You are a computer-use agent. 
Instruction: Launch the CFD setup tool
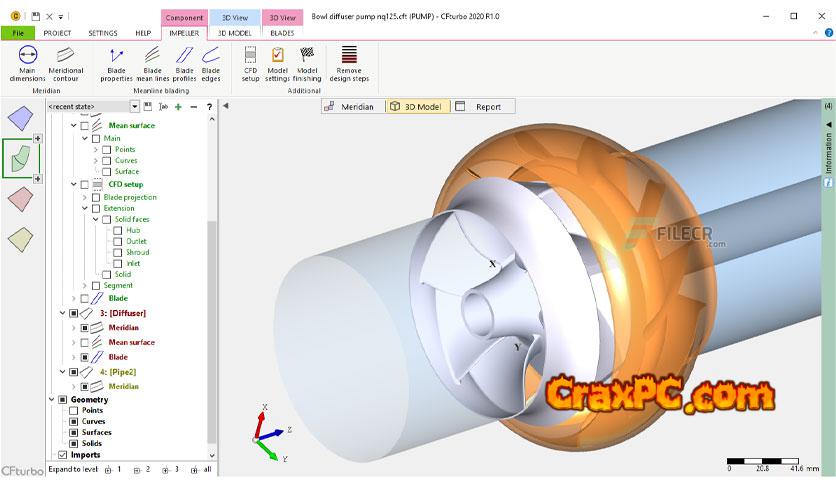click(250, 63)
